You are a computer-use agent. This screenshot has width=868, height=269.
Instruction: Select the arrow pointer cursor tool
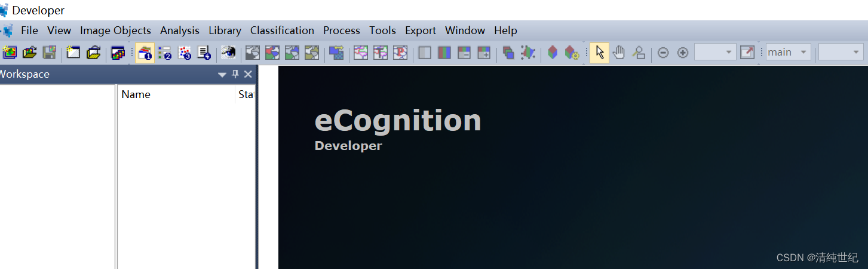click(600, 53)
